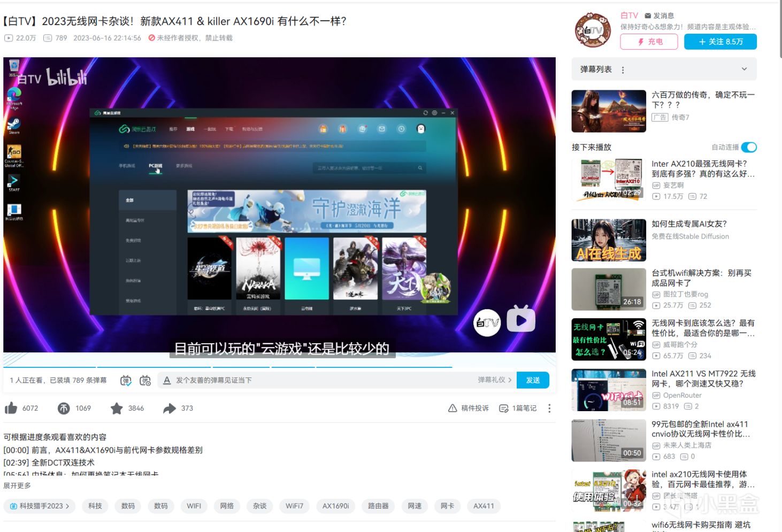Select the 网卡 tag
Viewport: 782px width, 532px height.
pyautogui.click(x=447, y=506)
